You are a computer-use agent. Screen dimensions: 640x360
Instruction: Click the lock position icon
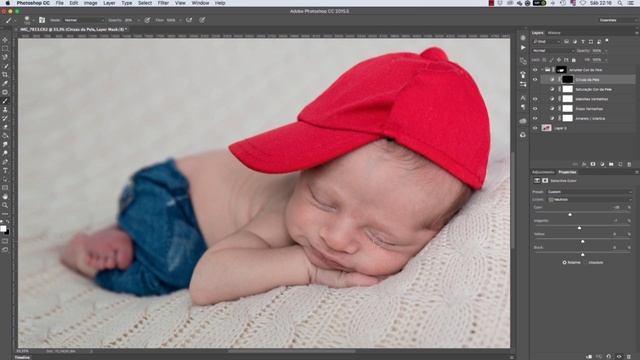click(559, 60)
